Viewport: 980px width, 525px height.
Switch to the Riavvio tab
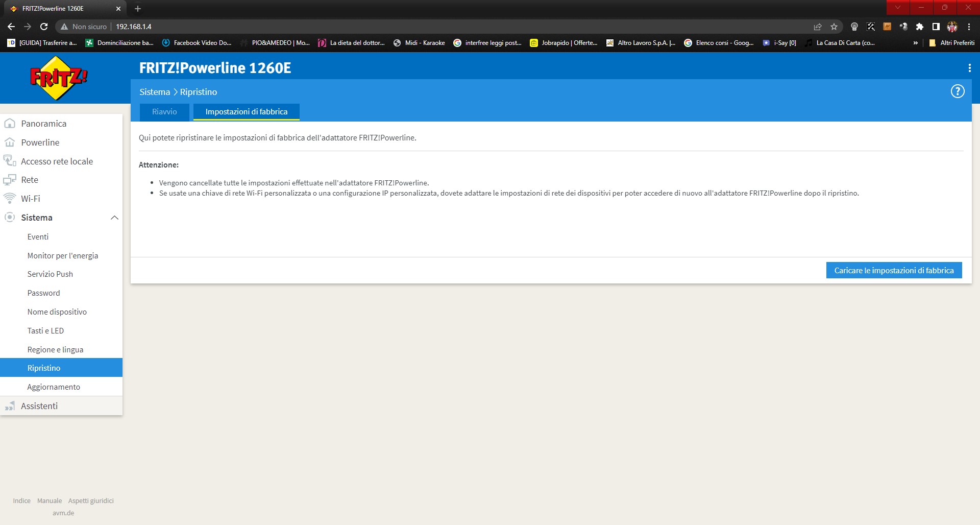[164, 112]
